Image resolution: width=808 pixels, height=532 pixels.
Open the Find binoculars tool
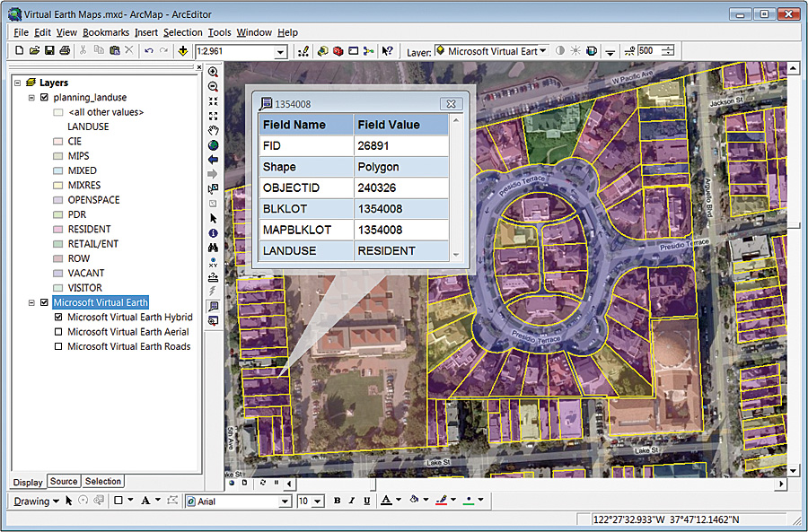point(213,248)
